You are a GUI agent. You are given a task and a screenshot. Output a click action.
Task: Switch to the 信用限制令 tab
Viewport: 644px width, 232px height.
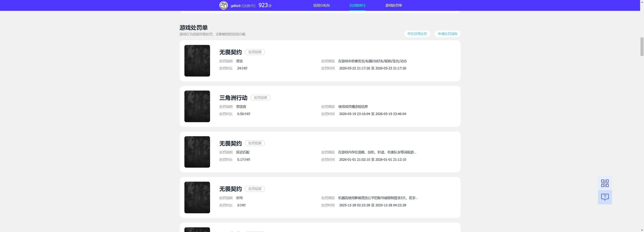357,5
